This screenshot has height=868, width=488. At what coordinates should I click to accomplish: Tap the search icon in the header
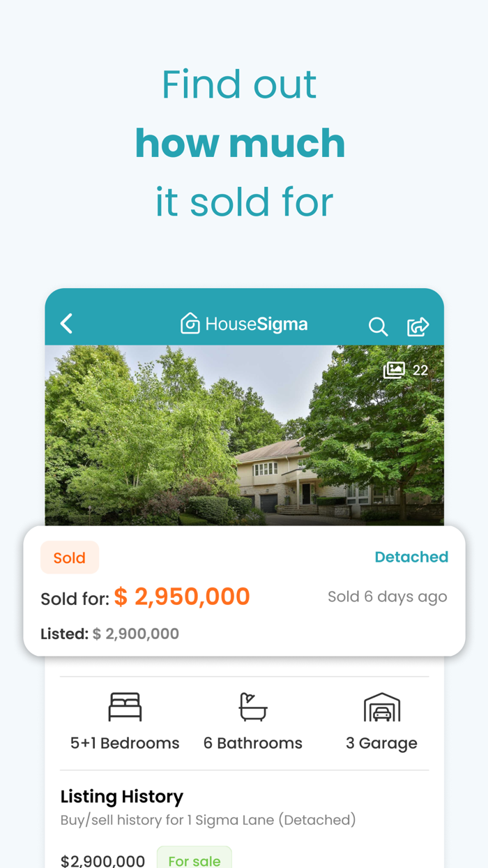(x=378, y=325)
